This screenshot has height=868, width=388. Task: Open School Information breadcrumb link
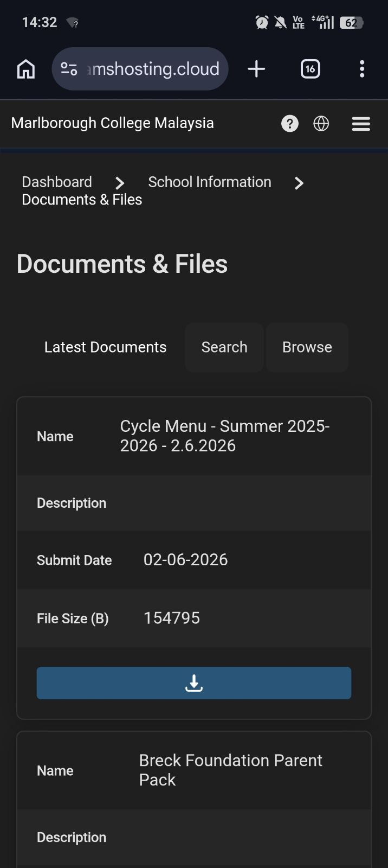click(x=210, y=182)
